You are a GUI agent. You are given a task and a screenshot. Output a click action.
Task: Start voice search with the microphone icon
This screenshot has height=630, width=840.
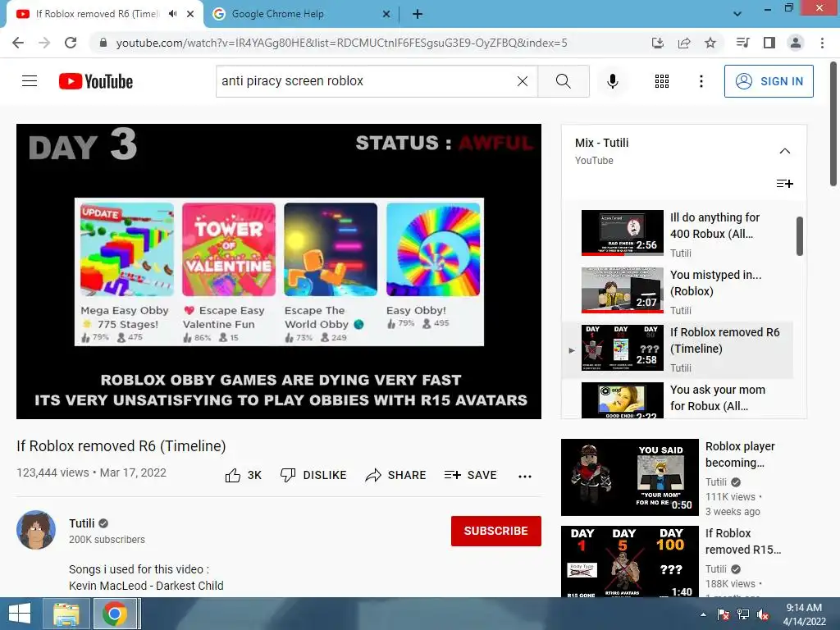(x=612, y=81)
